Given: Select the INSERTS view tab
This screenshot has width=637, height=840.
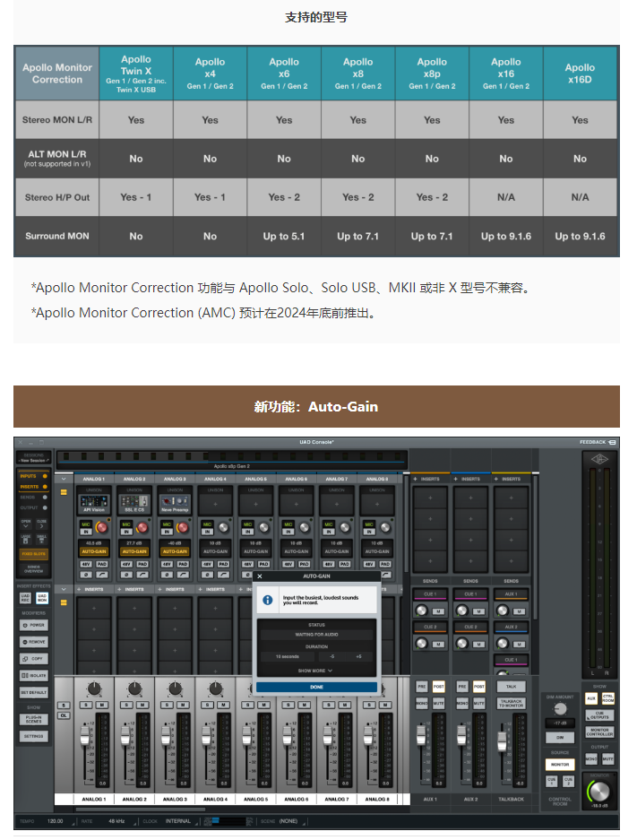Looking at the screenshot, I should 34,487.
